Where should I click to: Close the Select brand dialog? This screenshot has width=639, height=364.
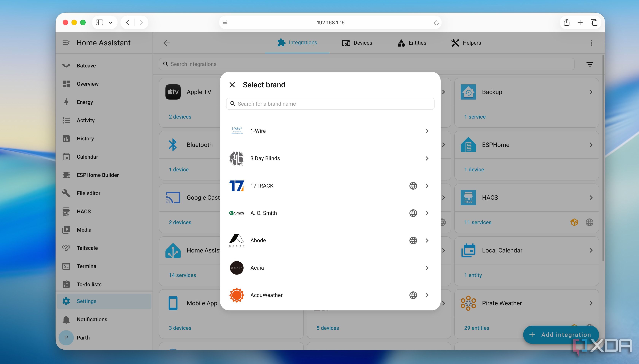pyautogui.click(x=232, y=85)
